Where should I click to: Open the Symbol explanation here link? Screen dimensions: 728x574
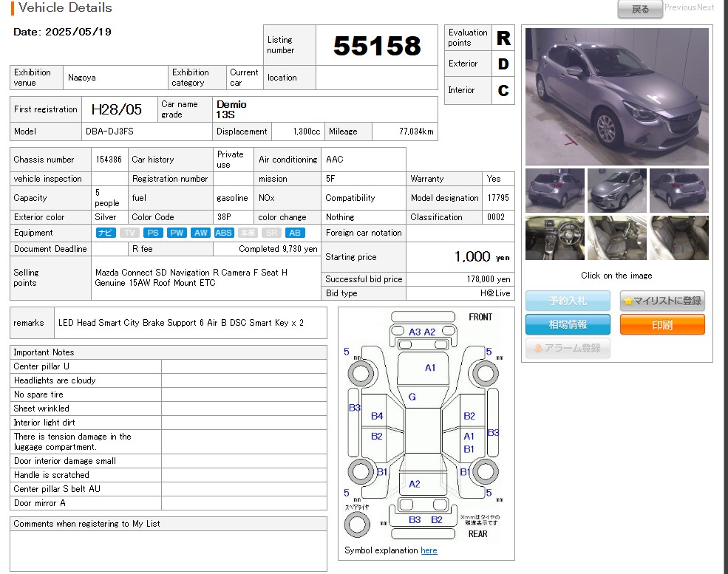(x=429, y=550)
